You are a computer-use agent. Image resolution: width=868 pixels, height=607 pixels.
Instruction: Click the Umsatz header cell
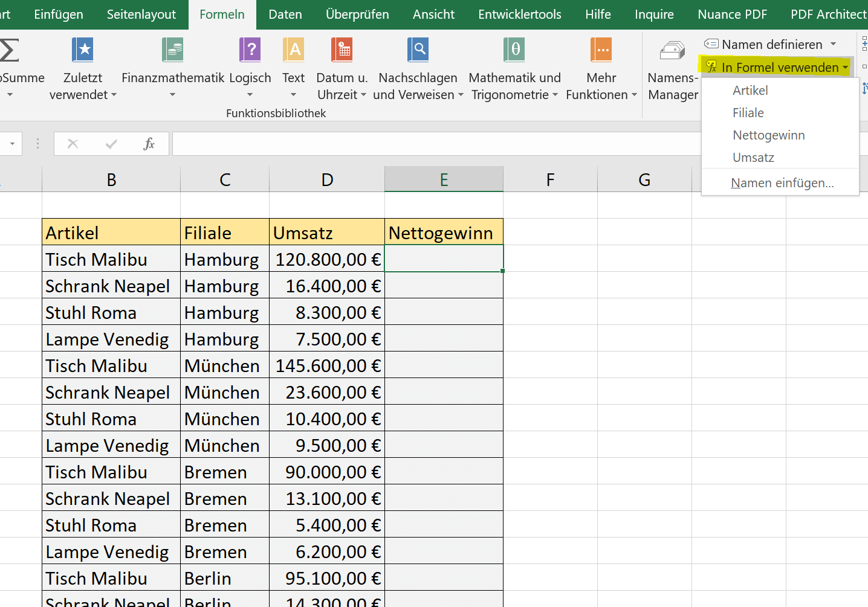pos(327,232)
